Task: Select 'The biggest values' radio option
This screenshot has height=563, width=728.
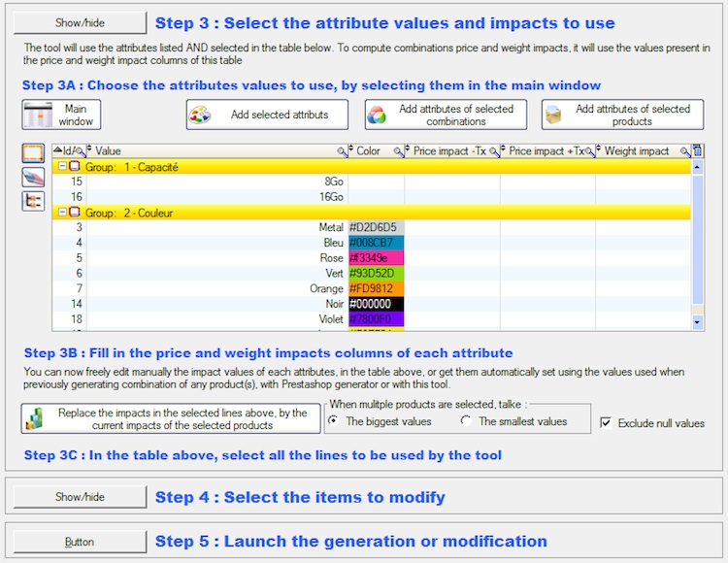Action: (334, 421)
